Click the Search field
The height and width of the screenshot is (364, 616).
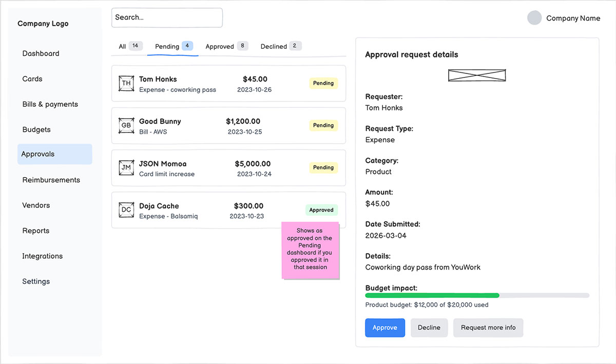pyautogui.click(x=166, y=17)
